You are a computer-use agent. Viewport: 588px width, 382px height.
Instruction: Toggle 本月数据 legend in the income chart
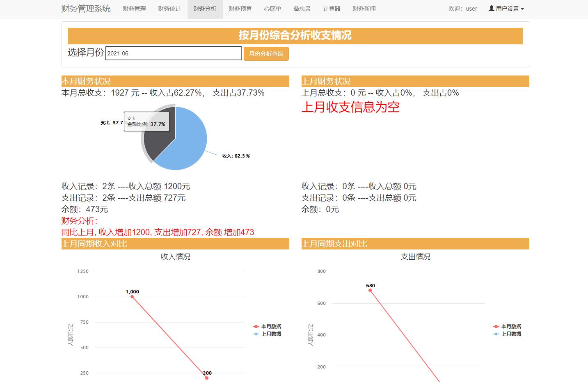(x=271, y=326)
